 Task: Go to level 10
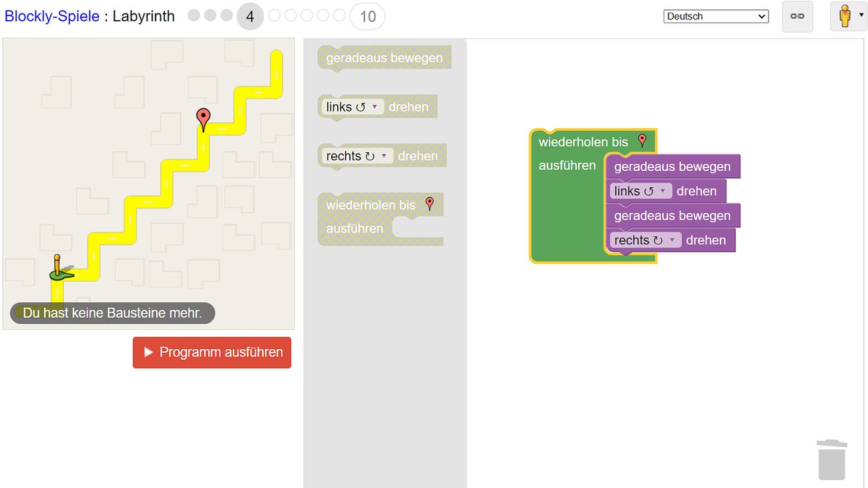click(367, 17)
